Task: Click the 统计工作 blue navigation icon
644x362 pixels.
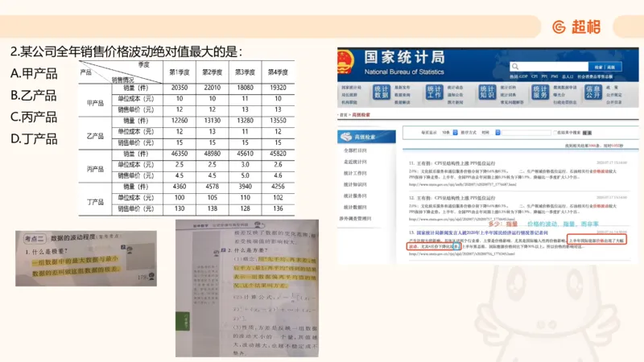Action: [435, 93]
